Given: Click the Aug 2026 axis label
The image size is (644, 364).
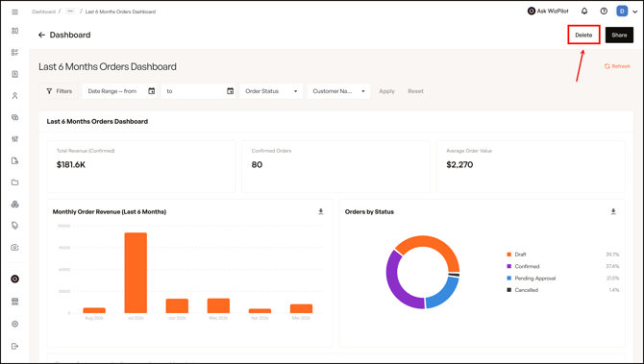Looking at the screenshot, I should pos(94,318).
